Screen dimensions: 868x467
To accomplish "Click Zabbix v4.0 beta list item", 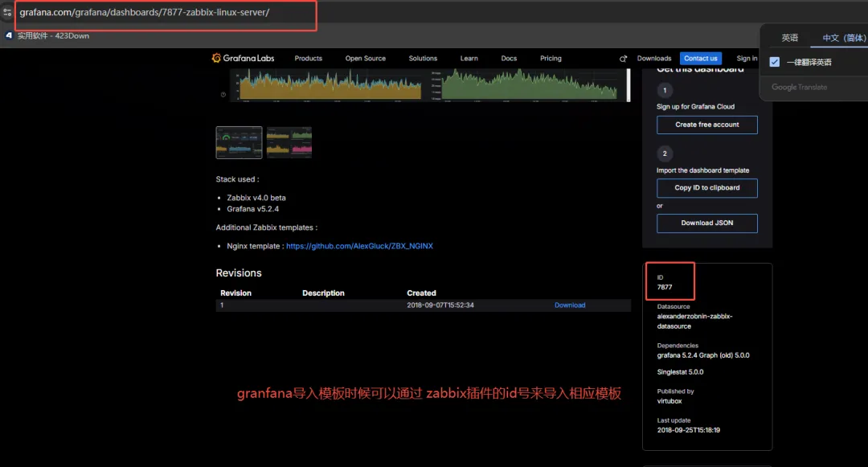I will point(256,198).
